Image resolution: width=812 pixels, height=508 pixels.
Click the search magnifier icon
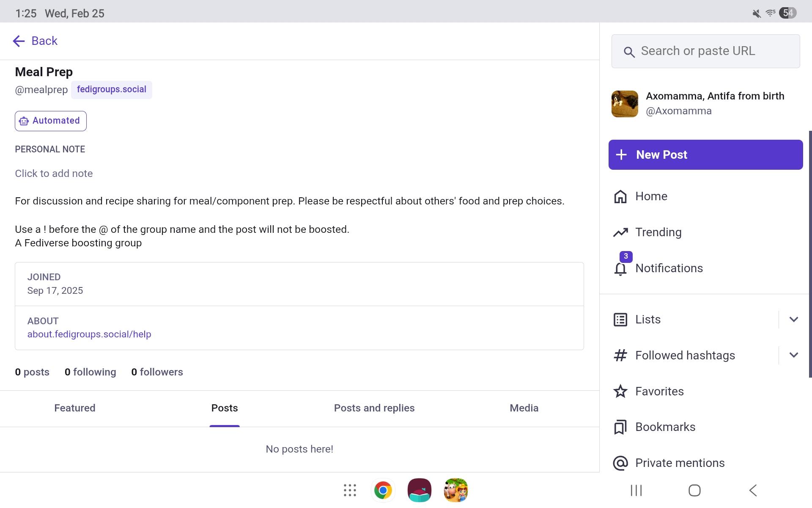[x=629, y=51]
